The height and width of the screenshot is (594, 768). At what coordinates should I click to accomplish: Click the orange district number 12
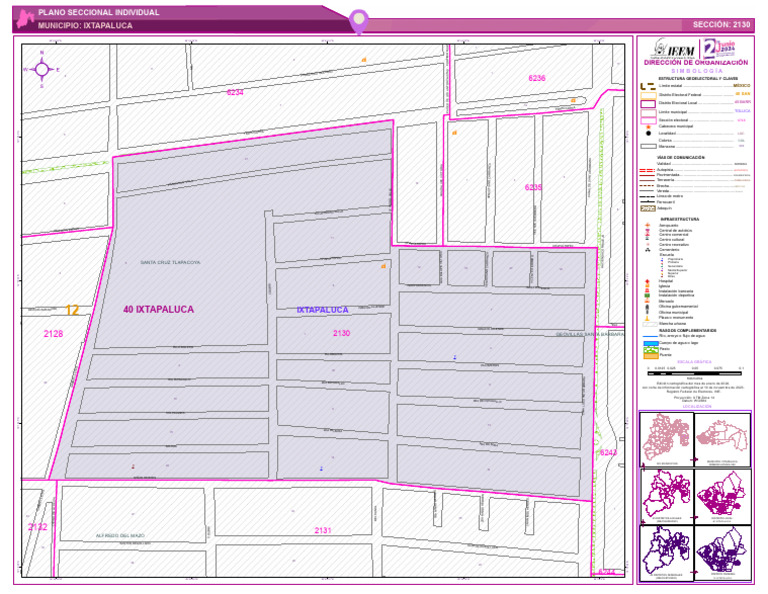point(72,310)
